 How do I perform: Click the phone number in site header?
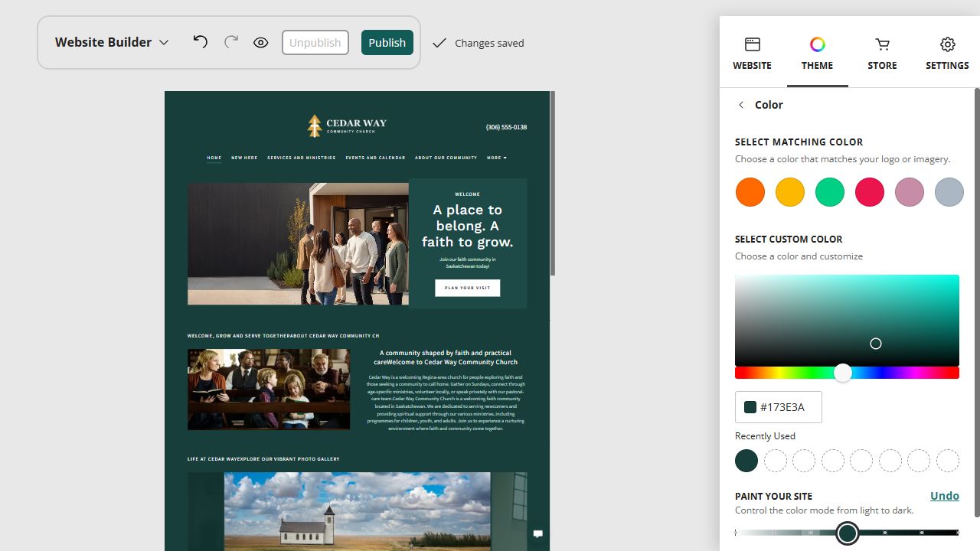coord(506,127)
